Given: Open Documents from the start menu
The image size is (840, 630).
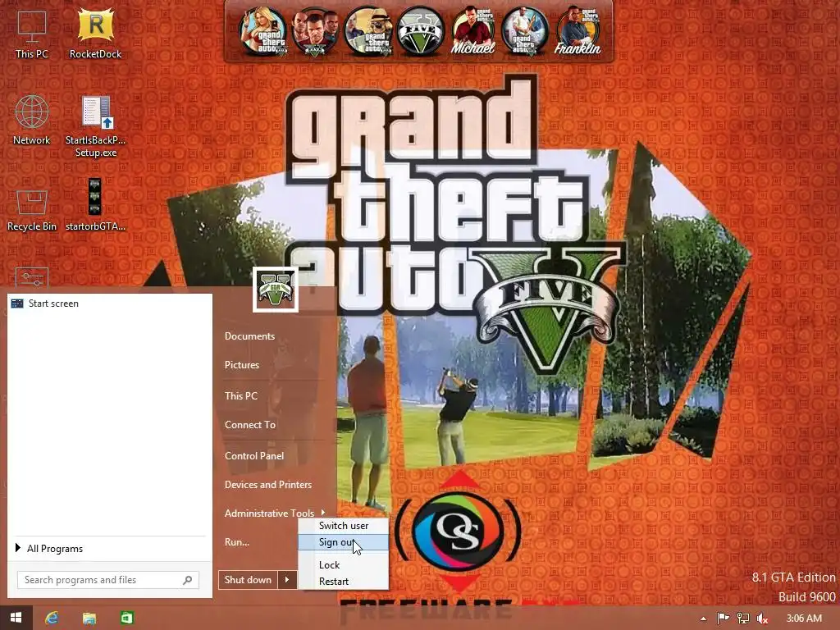Looking at the screenshot, I should [x=249, y=336].
